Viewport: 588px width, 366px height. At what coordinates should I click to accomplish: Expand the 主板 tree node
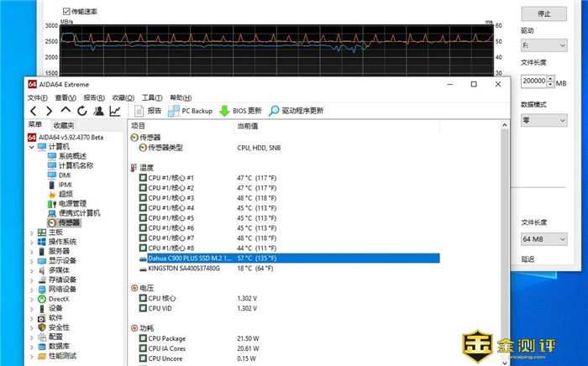(31, 233)
